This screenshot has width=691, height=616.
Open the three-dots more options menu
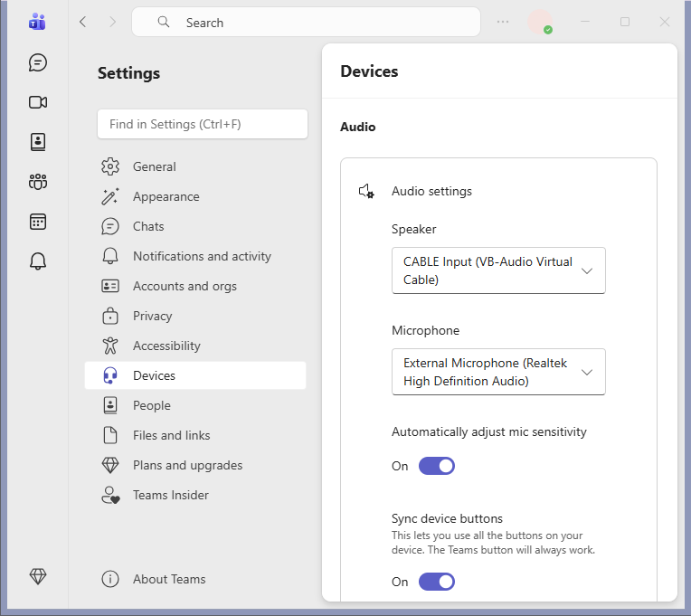pos(503,22)
